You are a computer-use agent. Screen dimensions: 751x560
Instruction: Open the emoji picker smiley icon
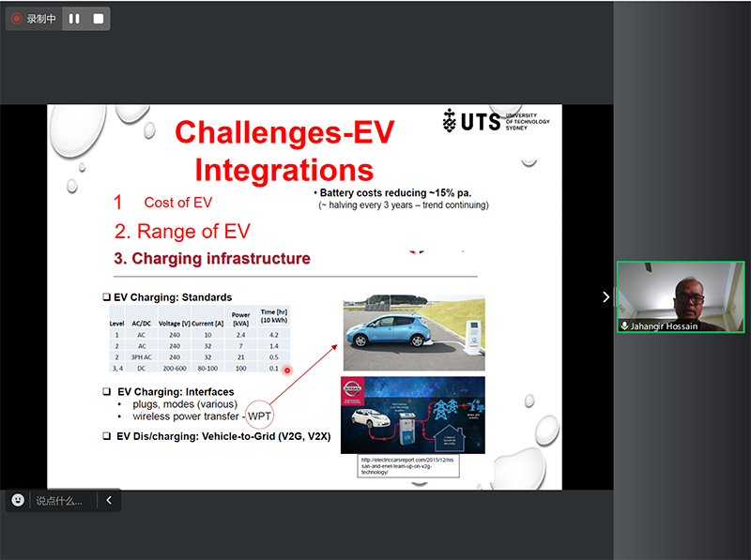pyautogui.click(x=18, y=501)
